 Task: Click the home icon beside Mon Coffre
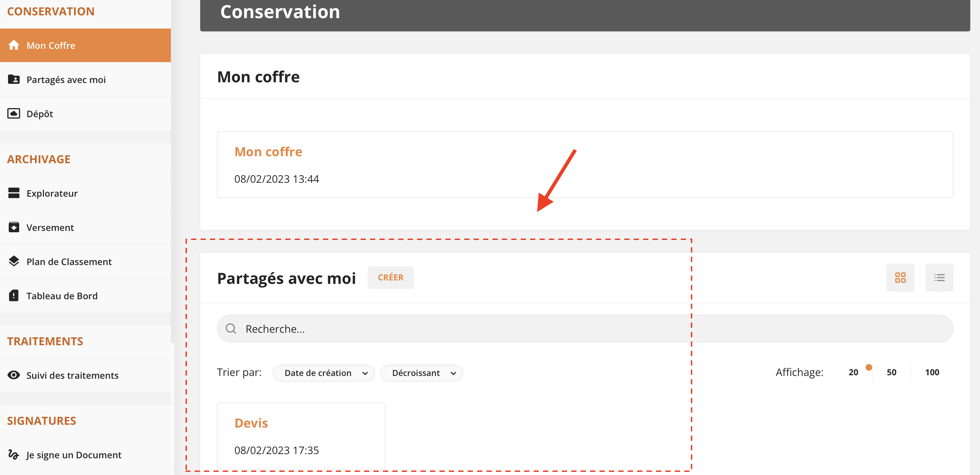click(x=14, y=45)
